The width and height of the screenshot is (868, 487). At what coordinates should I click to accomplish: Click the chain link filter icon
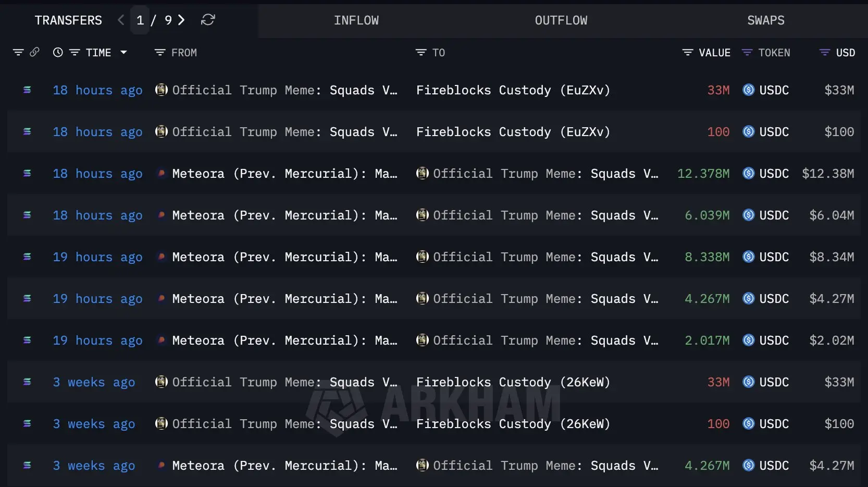click(x=34, y=52)
